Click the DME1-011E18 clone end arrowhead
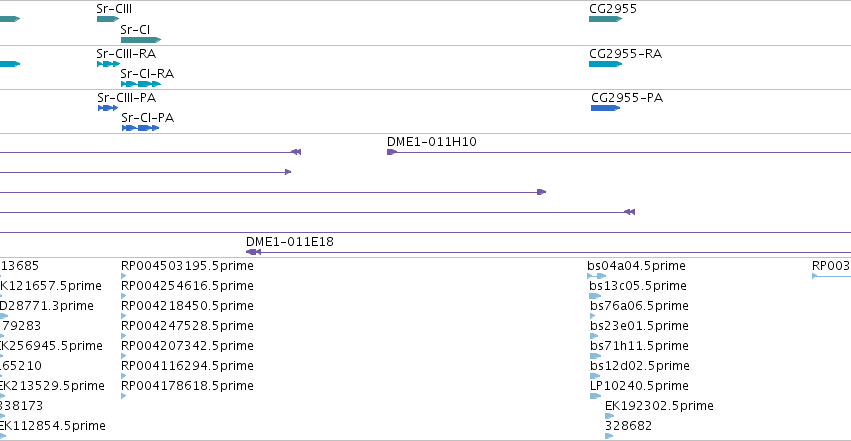851x441 pixels. tap(253, 252)
